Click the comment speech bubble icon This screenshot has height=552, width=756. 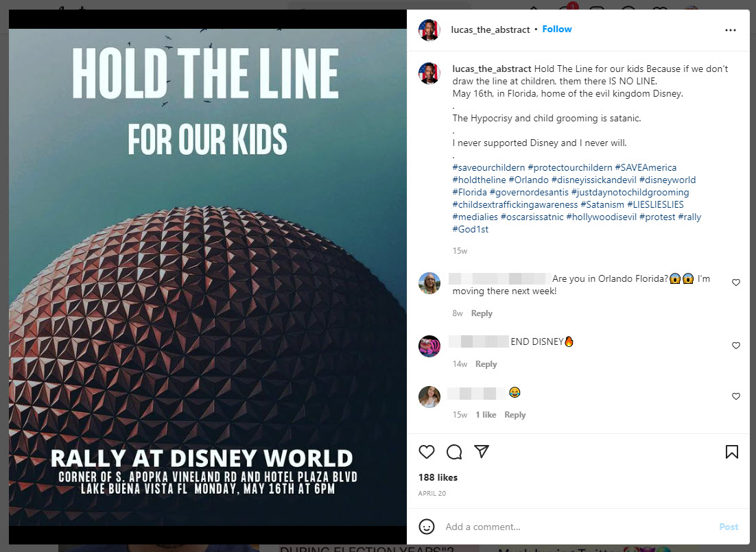click(x=454, y=452)
